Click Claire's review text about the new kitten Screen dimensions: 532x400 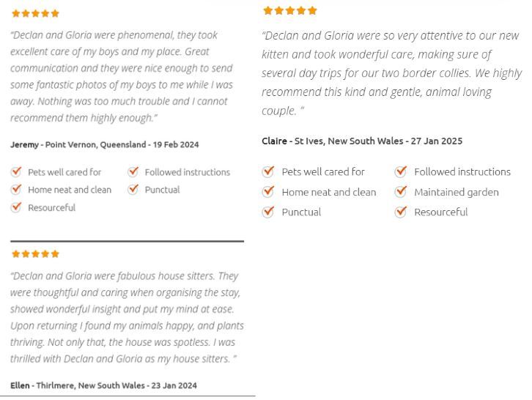coord(391,73)
